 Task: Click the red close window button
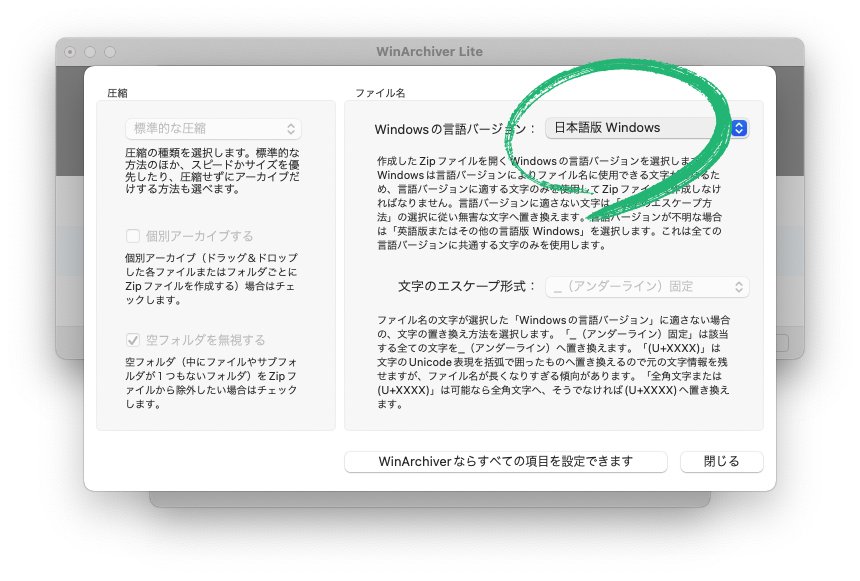coord(70,52)
